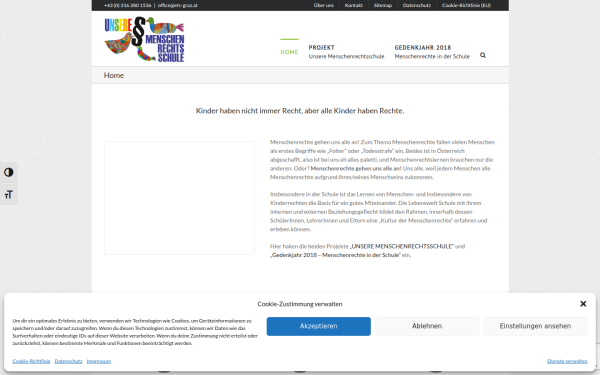Click the Home breadcrumb
Image resolution: width=600 pixels, height=375 pixels.
point(114,75)
